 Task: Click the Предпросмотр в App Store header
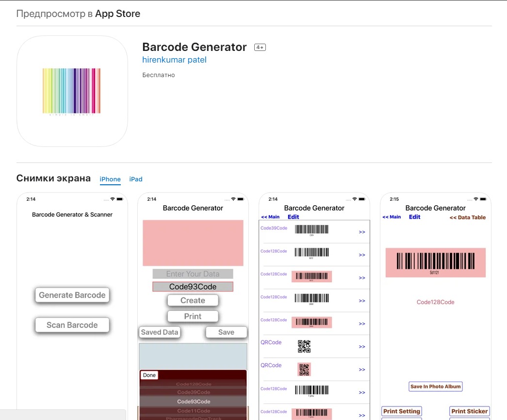[x=78, y=14]
